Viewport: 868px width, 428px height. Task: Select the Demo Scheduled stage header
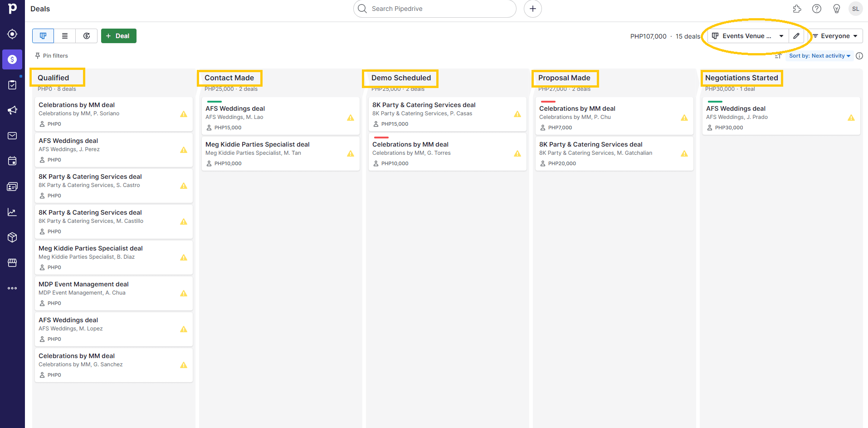point(401,78)
